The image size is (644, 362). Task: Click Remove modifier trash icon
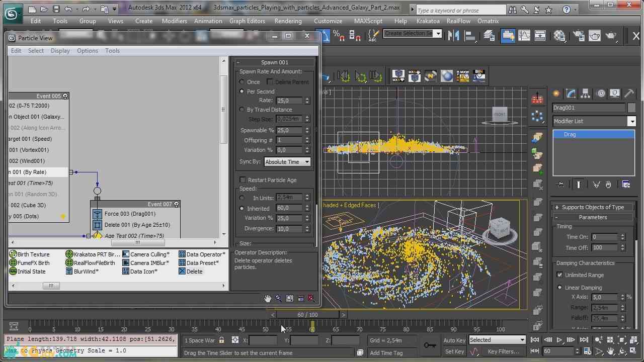(608, 185)
